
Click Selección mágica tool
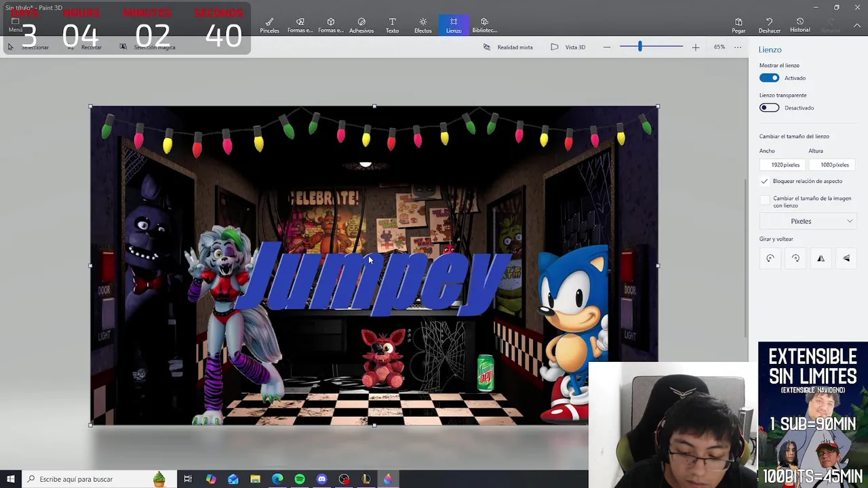pyautogui.click(x=148, y=47)
